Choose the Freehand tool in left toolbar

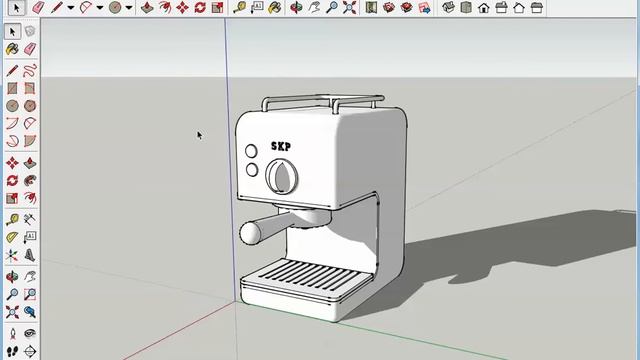tap(30, 71)
